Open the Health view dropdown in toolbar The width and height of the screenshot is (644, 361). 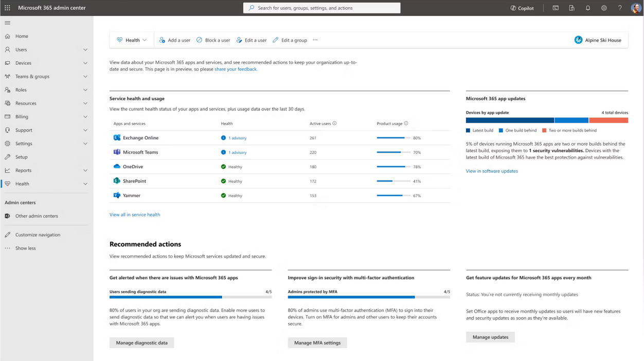coord(132,40)
